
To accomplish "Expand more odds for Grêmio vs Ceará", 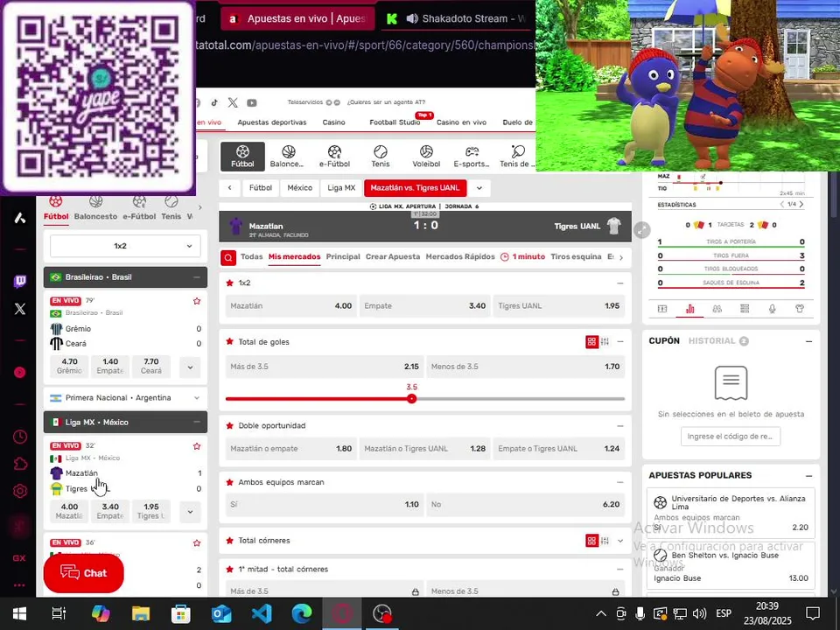I will [x=190, y=367].
